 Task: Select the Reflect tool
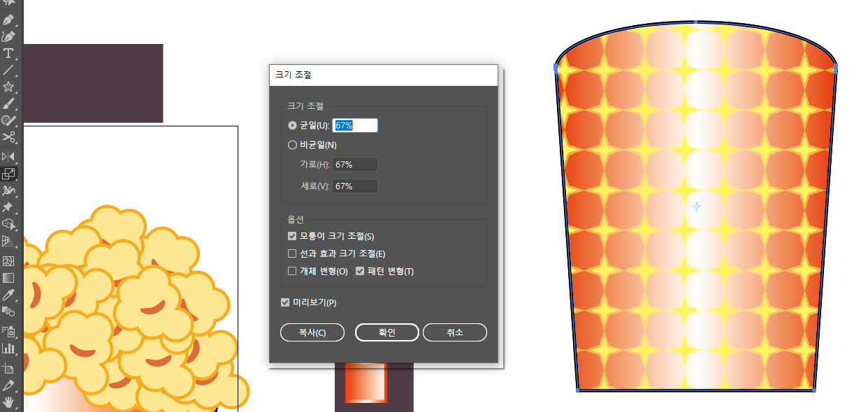pyautogui.click(x=8, y=156)
